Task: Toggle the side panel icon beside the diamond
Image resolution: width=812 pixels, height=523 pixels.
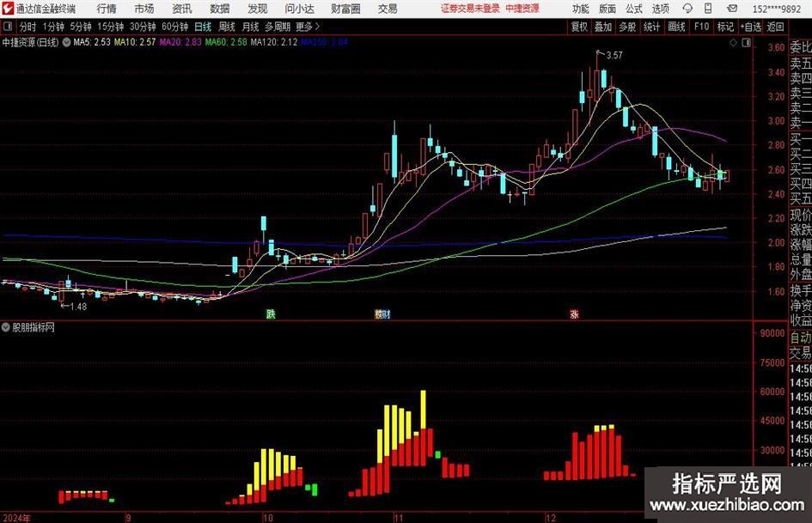Action: click(x=746, y=42)
